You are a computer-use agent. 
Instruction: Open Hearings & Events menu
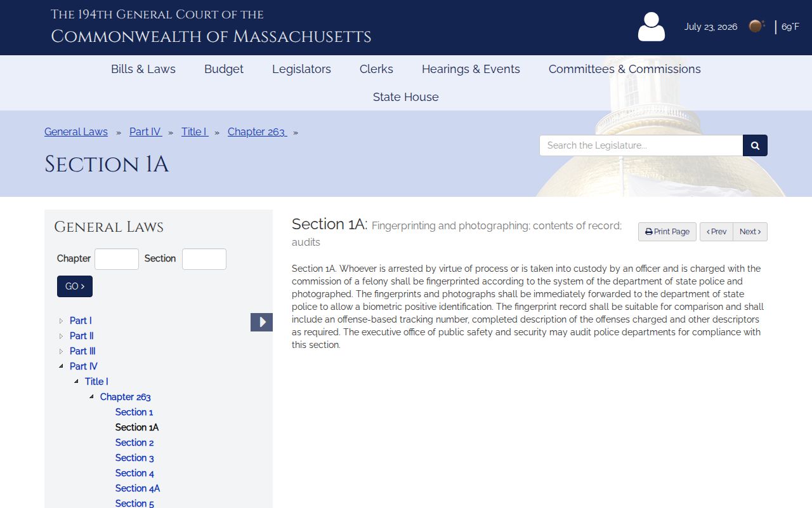click(471, 69)
